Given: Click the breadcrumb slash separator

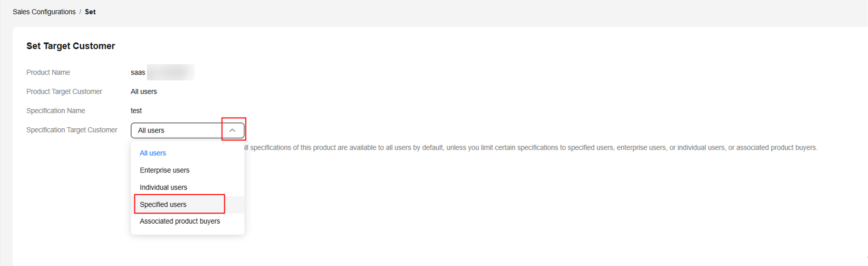Looking at the screenshot, I should pos(80,12).
